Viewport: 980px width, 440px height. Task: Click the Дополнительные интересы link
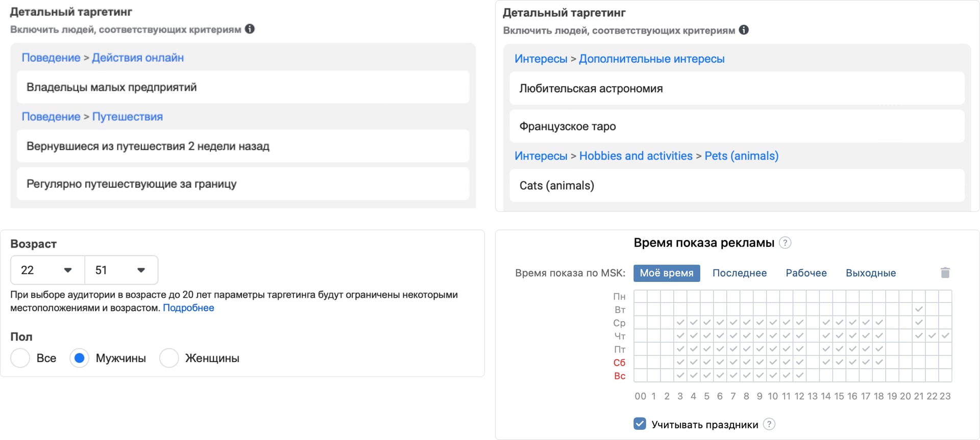652,59
